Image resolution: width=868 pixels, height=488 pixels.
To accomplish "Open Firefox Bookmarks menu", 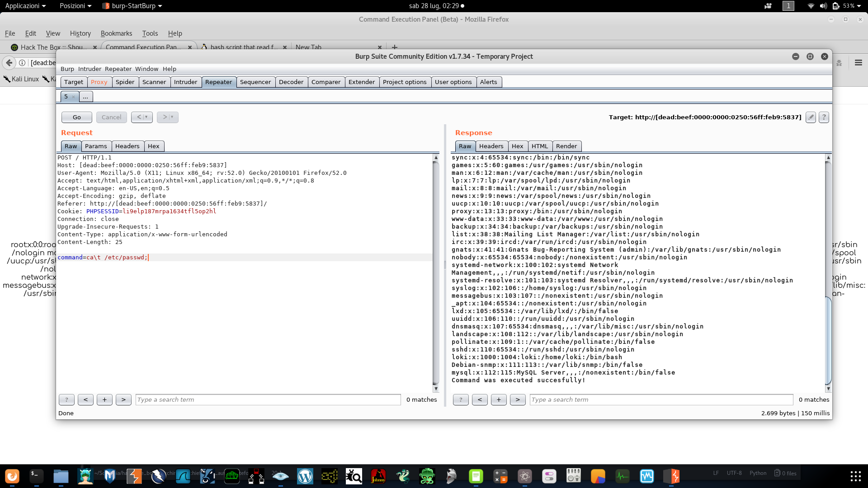I will (116, 33).
